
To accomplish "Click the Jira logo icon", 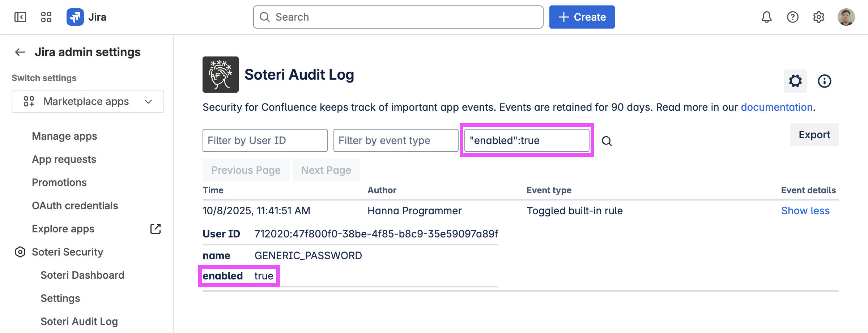I will click(75, 17).
